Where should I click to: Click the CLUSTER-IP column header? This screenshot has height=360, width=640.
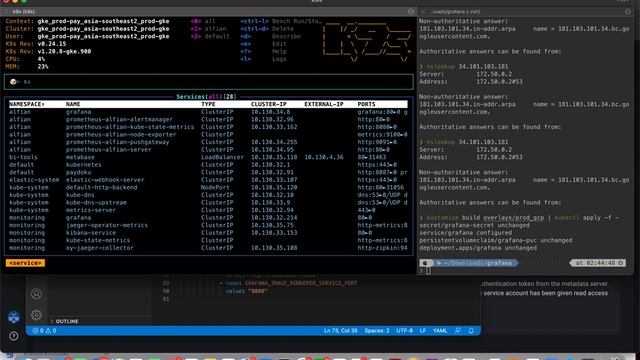(x=269, y=104)
